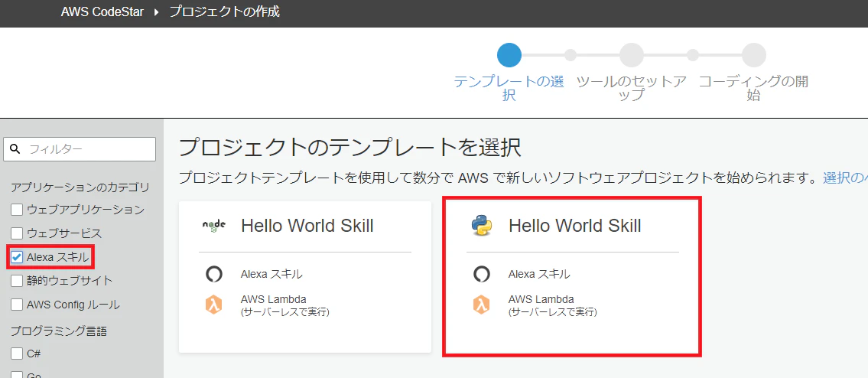Open the 選択の link after description
868x378 pixels.
pos(845,178)
